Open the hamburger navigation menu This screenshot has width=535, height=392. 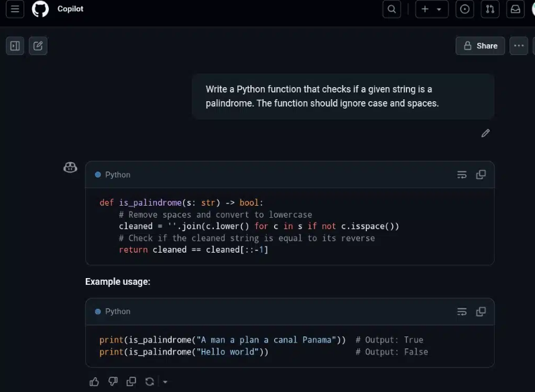tap(15, 9)
